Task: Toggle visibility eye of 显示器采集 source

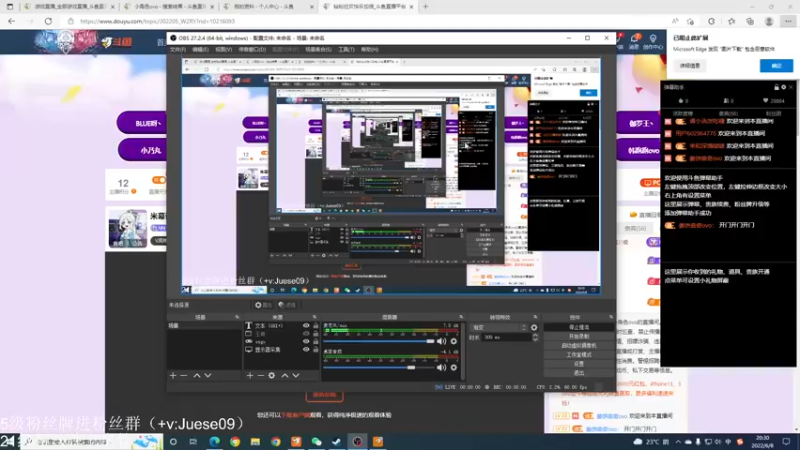Action: [x=306, y=349]
